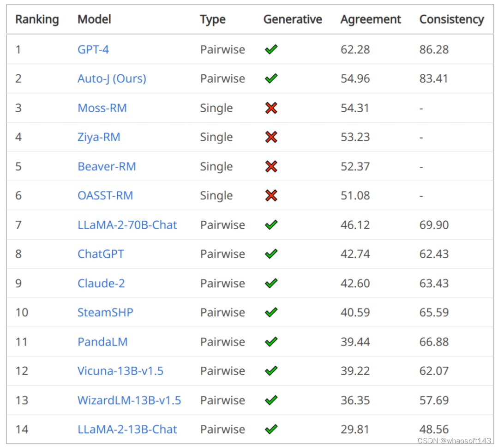Open the Ziya-RM model link

click(99, 137)
